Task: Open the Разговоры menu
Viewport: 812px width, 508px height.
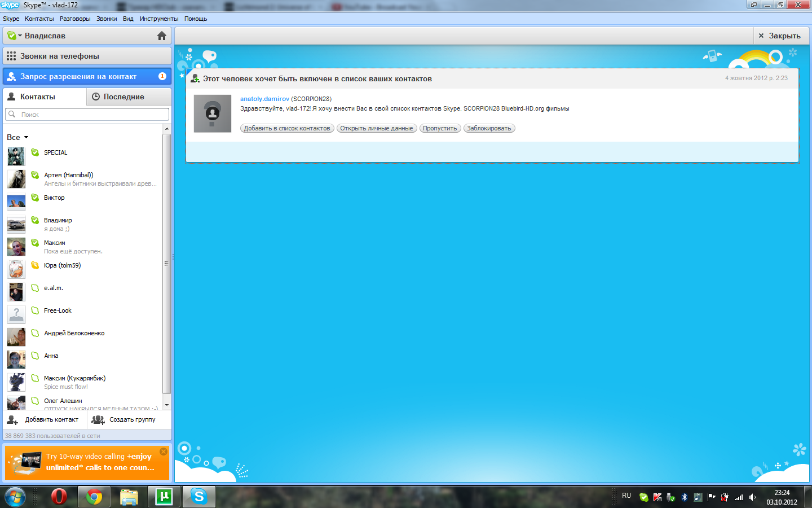Action: (x=75, y=19)
